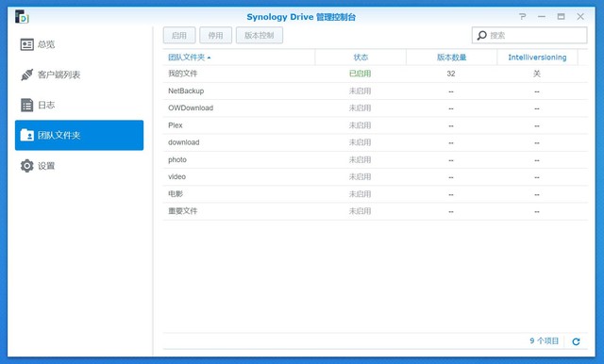The image size is (604, 364).
Task: Select the Plex folder row
Action: 376,125
